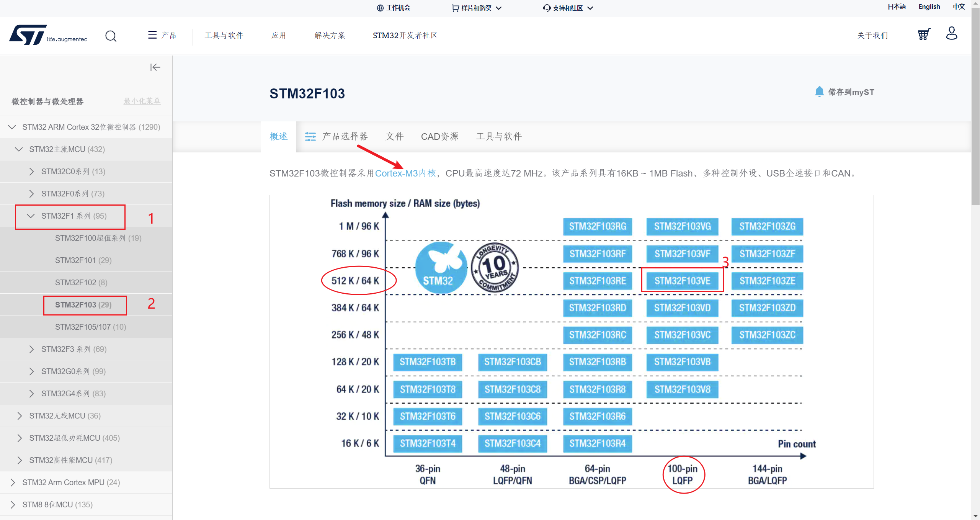Switch to the CAD资源 tab
The image size is (980, 520).
[x=439, y=136]
